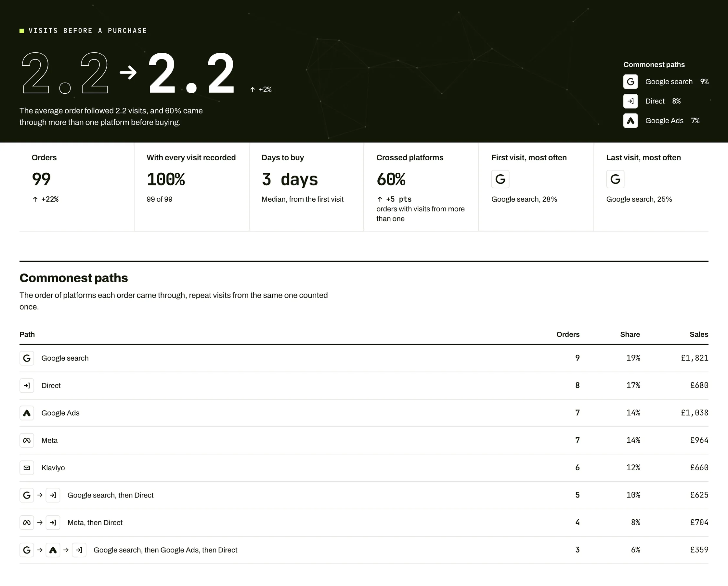Click the Google search icon in header Commonest paths
Viewport: 728px width, 586px height.
click(630, 81)
